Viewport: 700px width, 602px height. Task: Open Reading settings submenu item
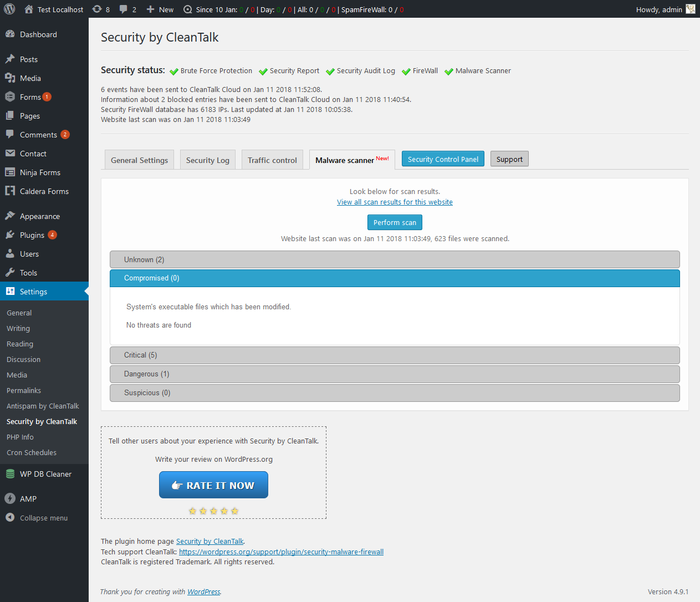20,344
